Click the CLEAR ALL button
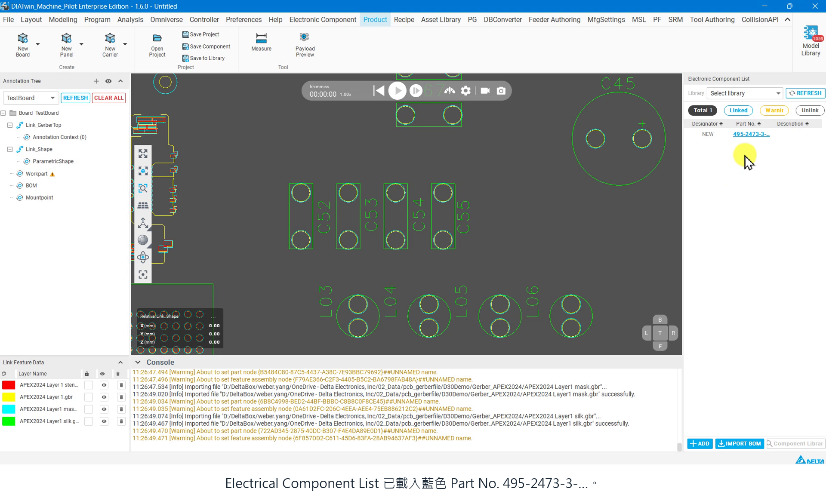 tap(109, 98)
